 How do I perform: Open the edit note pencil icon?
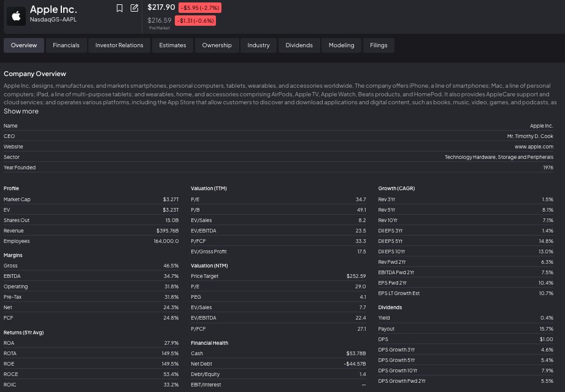(134, 8)
